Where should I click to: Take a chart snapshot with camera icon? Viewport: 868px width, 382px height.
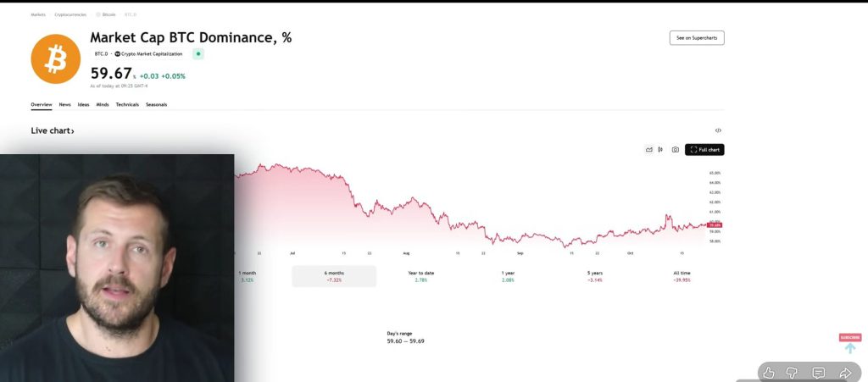point(675,150)
